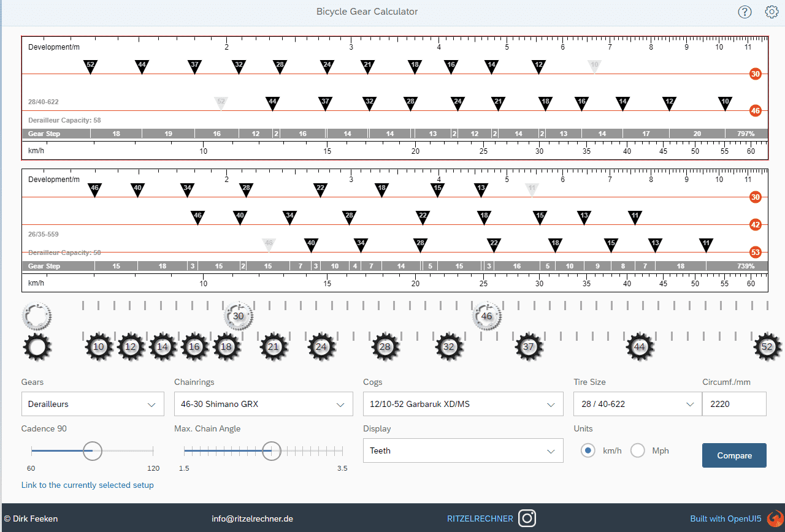
Task: Expand the Cogs Garbaruk cassette dropdown
Action: click(463, 405)
